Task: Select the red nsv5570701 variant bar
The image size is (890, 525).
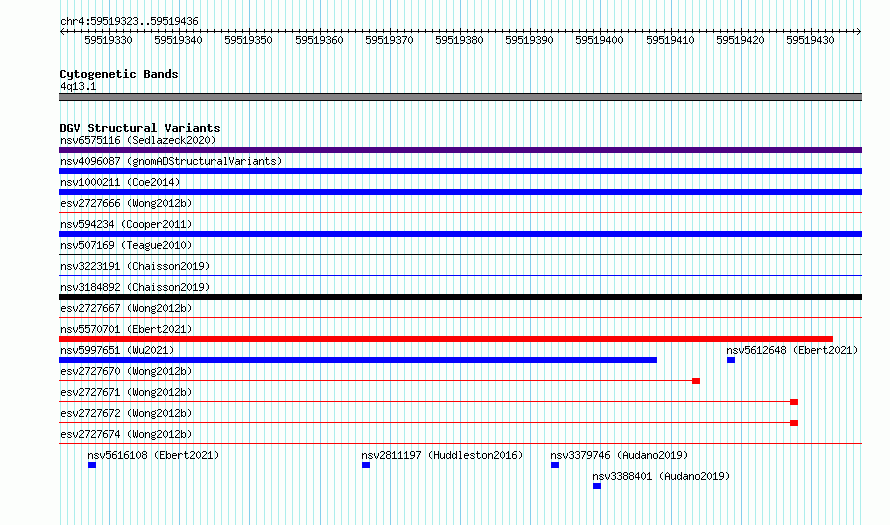Action: pyautogui.click(x=446, y=339)
